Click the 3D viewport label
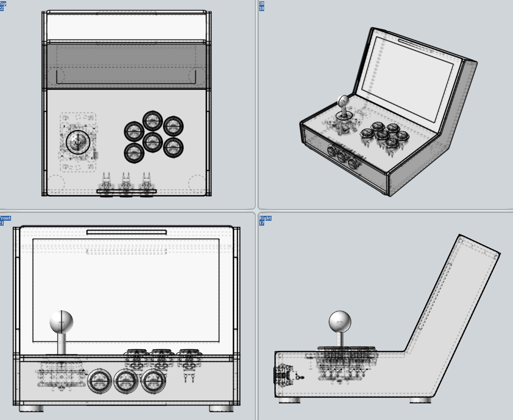Image resolution: width=513 pixels, height=420 pixels. click(x=261, y=4)
